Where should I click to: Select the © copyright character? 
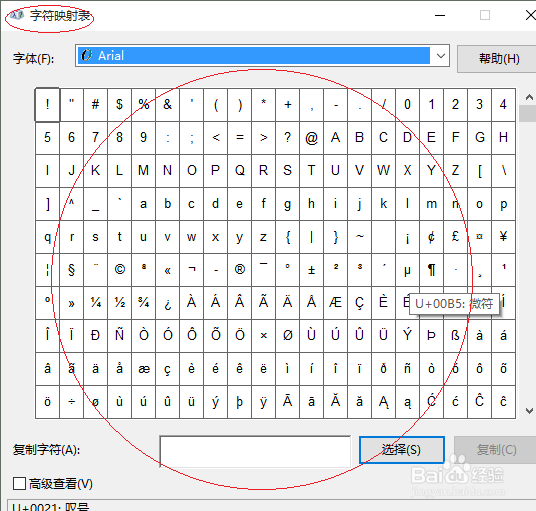point(119,270)
